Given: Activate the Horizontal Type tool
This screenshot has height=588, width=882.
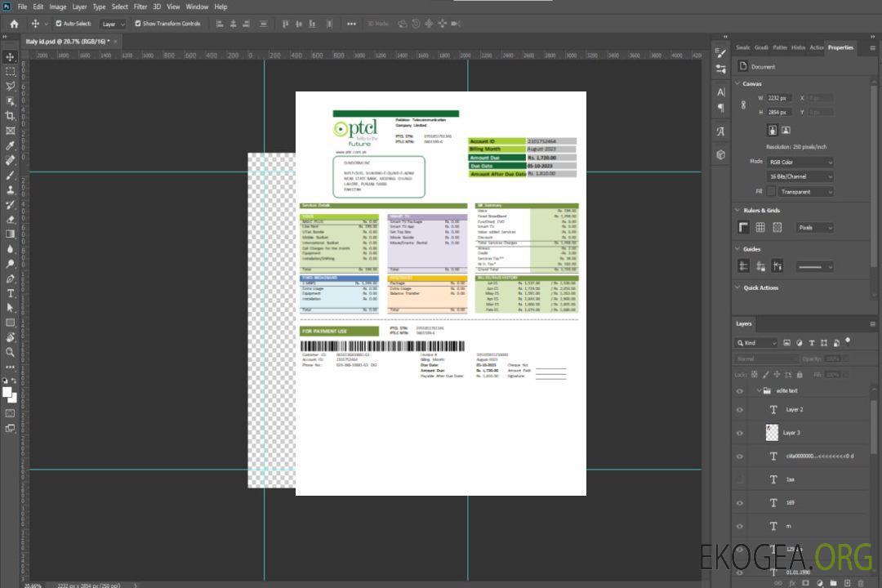Looking at the screenshot, I should [x=11, y=293].
